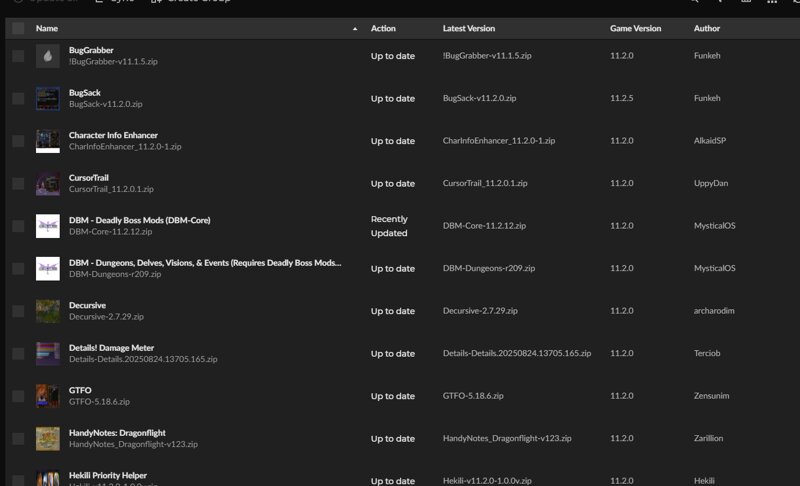Click the Decursive addon icon
This screenshot has height=486, width=800.
point(47,311)
